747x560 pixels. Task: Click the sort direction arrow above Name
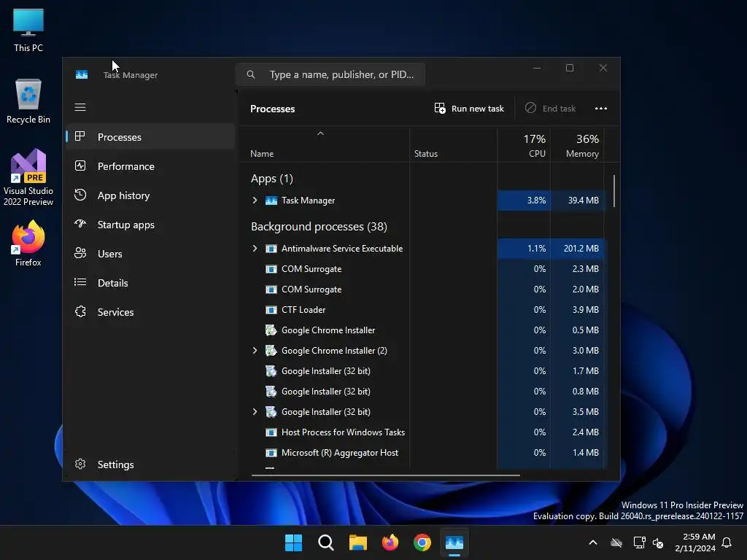coord(321,134)
